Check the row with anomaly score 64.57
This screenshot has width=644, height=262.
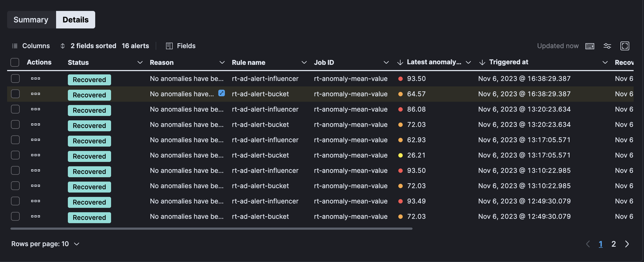(15, 94)
